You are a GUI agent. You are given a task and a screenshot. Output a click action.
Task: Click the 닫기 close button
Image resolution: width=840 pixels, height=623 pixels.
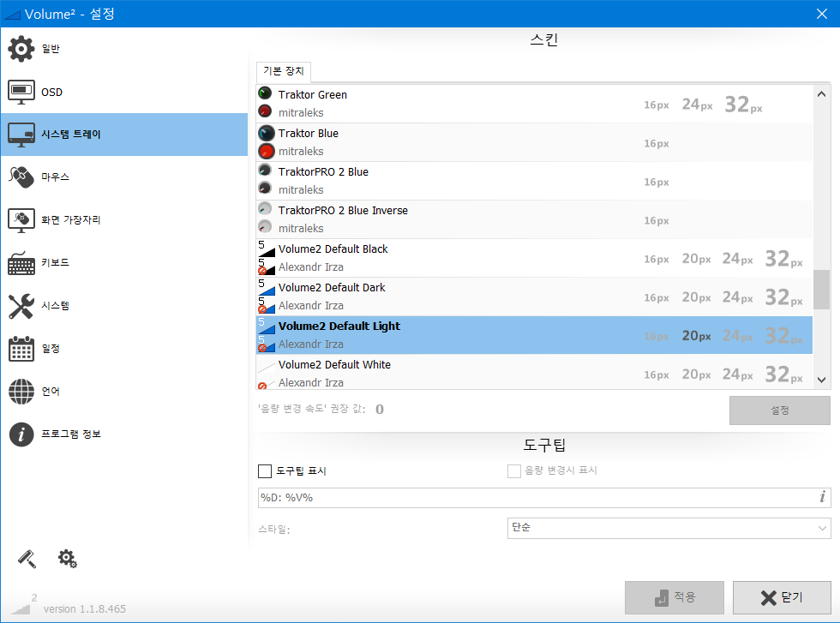click(782, 597)
